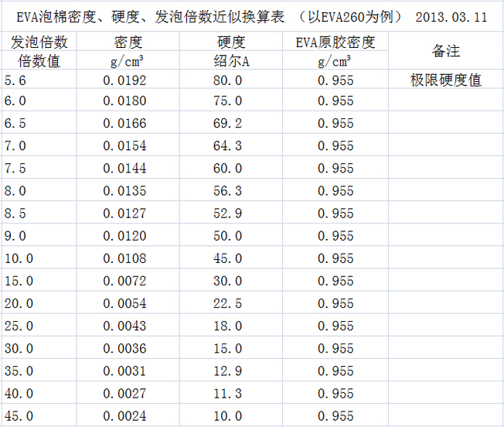
Task: Click the 备注 header cell
Action: [445, 51]
